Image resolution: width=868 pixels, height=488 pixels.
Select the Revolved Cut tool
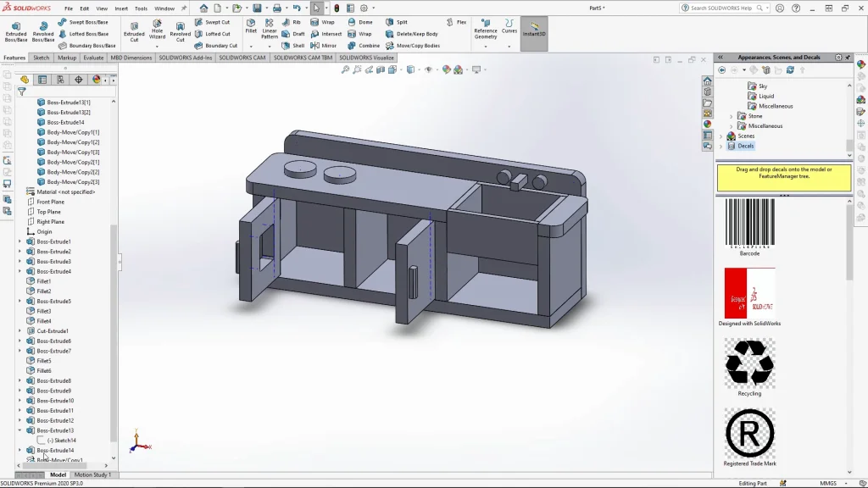(x=181, y=30)
